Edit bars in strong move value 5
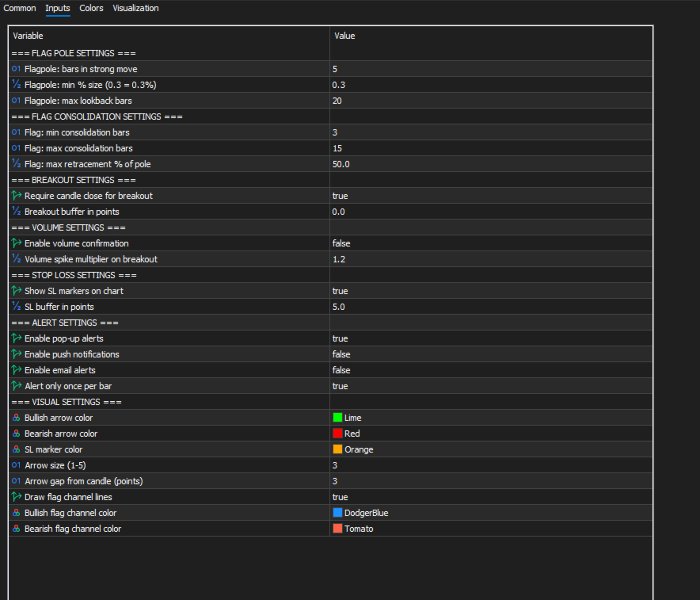Image resolution: width=700 pixels, height=600 pixels. [x=335, y=69]
